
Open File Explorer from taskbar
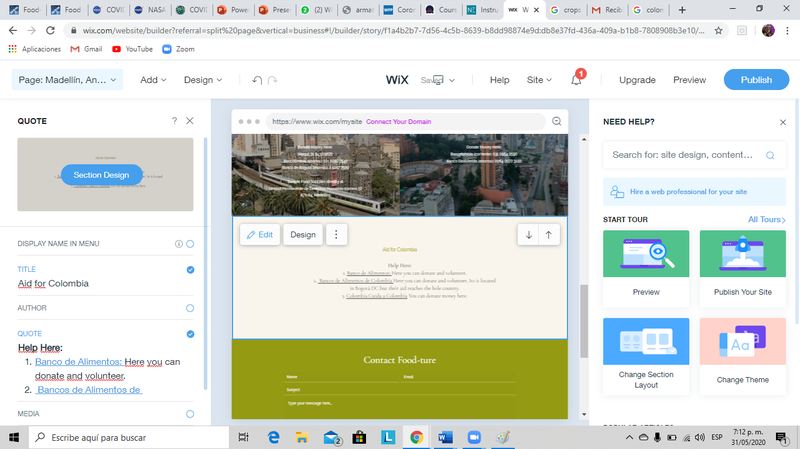pyautogui.click(x=302, y=437)
